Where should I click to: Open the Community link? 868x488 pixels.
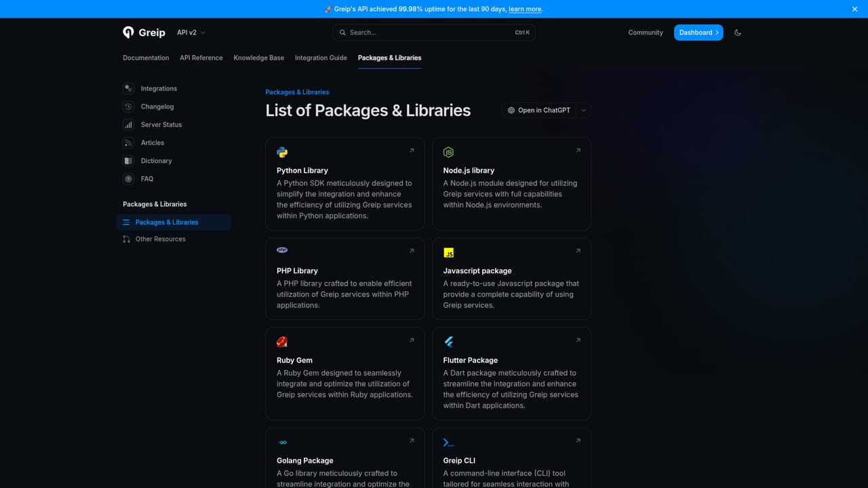click(x=646, y=33)
